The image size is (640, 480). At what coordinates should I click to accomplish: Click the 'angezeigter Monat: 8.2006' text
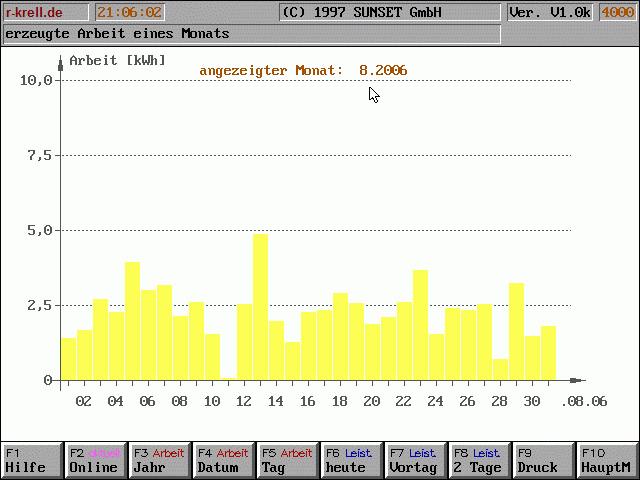tap(303, 70)
